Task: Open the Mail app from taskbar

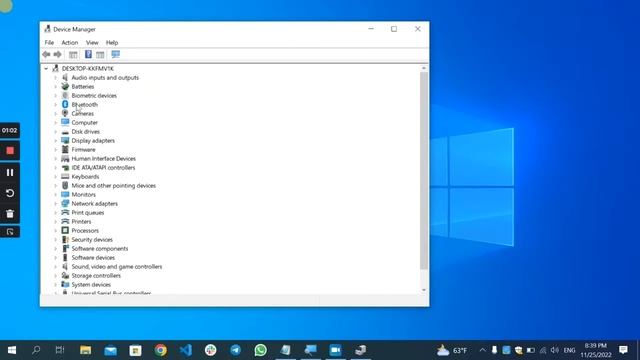Action: 111,350
